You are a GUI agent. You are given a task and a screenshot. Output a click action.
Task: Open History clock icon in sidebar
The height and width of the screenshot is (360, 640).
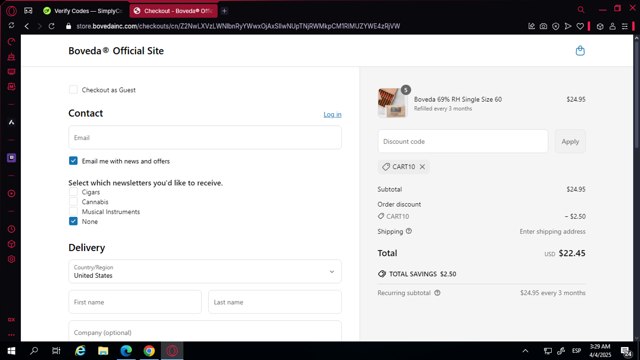(x=11, y=229)
